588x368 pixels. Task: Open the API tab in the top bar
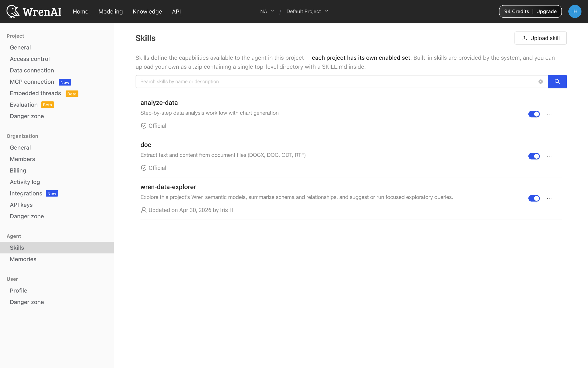click(x=176, y=11)
